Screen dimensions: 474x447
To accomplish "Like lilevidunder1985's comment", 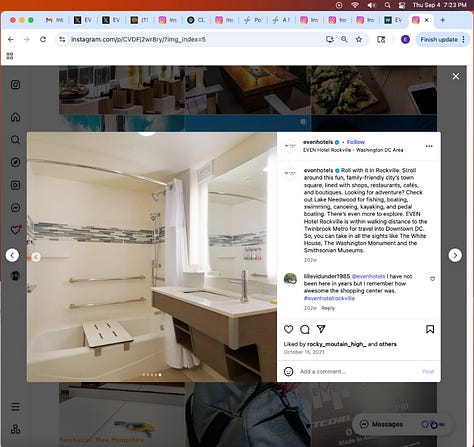I will [x=432, y=279].
